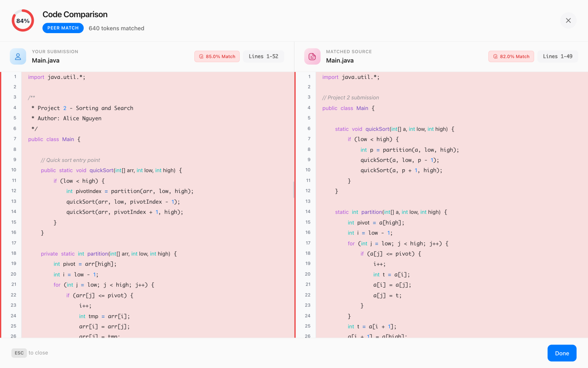This screenshot has height=368, width=588.
Task: Click 'static int partition' line in matched source
Action: (x=391, y=212)
